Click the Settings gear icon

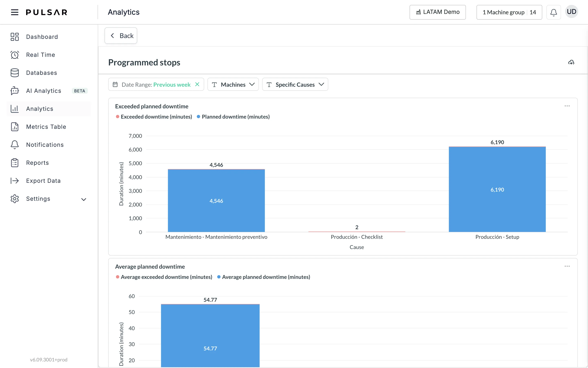14,199
